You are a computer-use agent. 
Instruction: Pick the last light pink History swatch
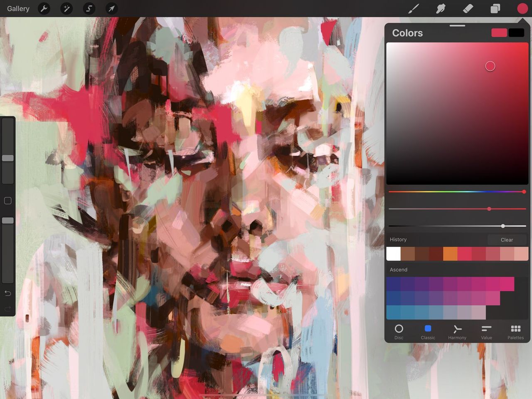[521, 254]
